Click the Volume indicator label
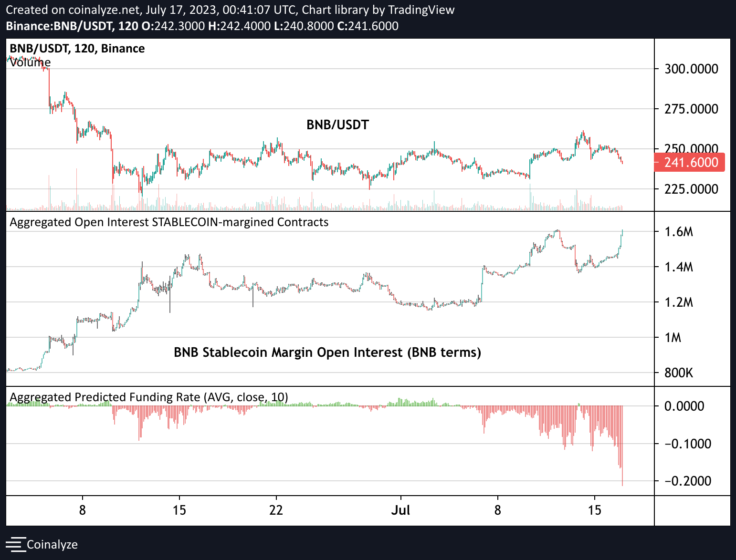 tap(30, 62)
